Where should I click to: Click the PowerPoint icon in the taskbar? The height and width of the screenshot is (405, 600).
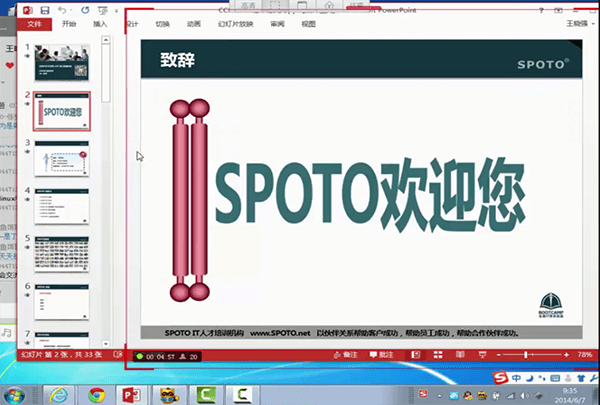click(x=133, y=393)
